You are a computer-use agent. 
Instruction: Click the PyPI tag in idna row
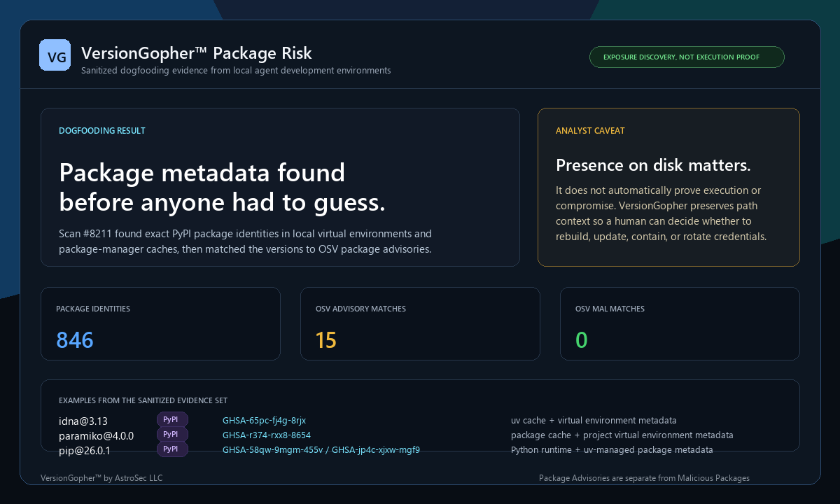pos(172,420)
